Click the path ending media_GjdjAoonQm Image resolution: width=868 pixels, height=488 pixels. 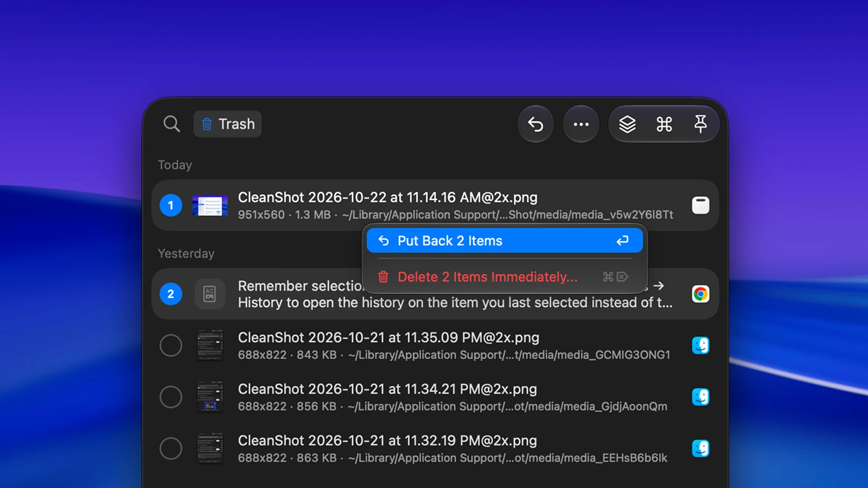[x=508, y=407]
